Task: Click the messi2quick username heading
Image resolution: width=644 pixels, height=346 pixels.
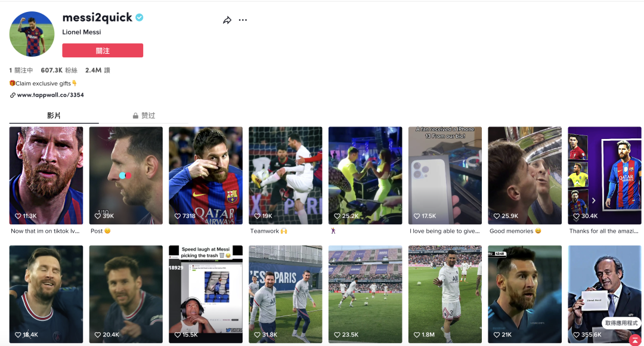Action: pyautogui.click(x=97, y=17)
